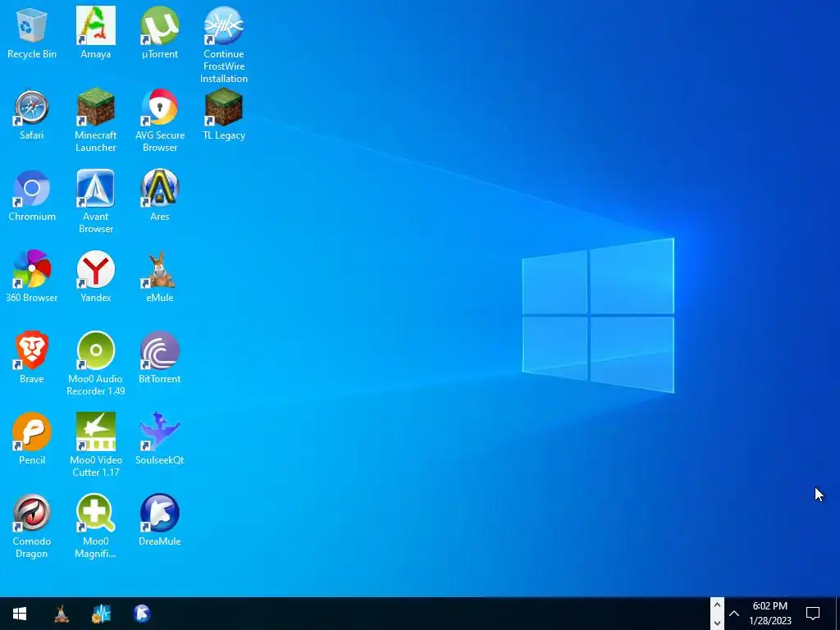
Task: Open the Action Center notifications icon
Action: tap(813, 614)
